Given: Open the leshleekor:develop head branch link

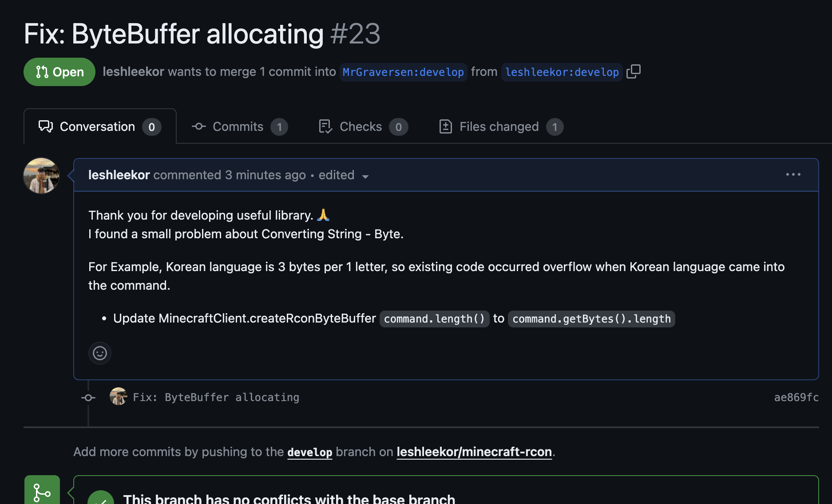Looking at the screenshot, I should point(562,72).
